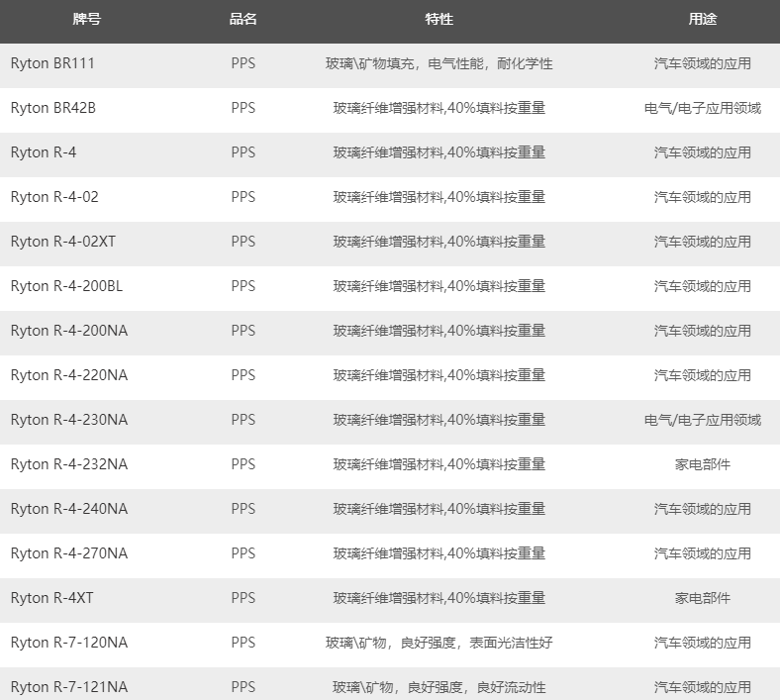This screenshot has height=700, width=780.
Task: Open the Ryton R-4-200NA grade
Action: coord(68,331)
